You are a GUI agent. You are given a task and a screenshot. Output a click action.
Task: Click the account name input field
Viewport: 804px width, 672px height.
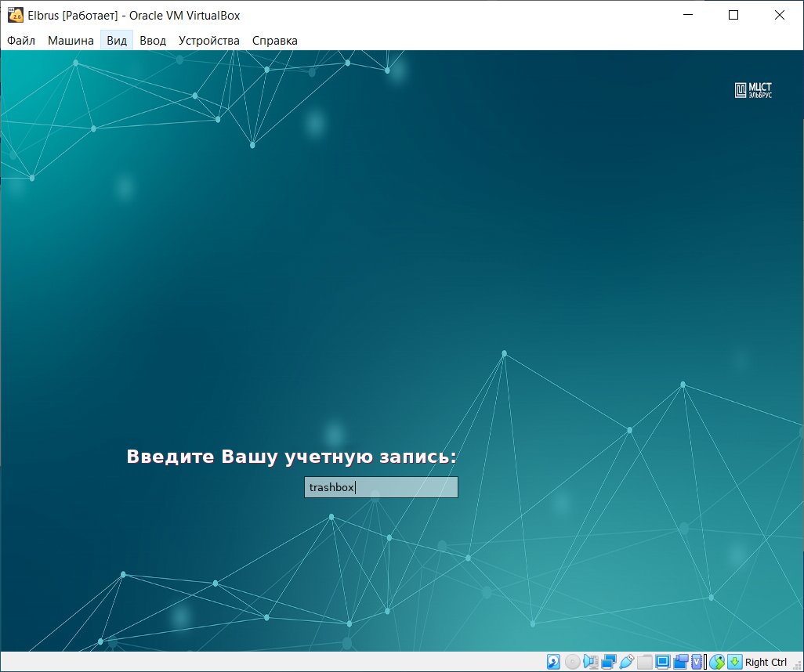381,487
